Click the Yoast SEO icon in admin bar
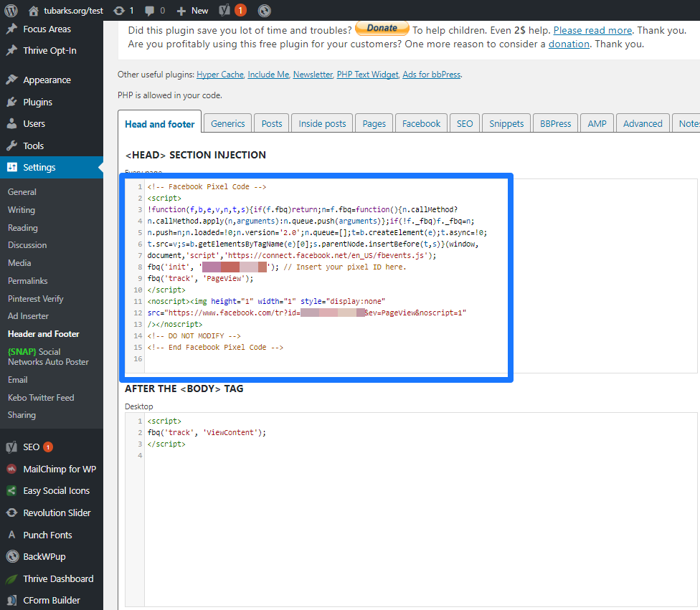 tap(223, 11)
